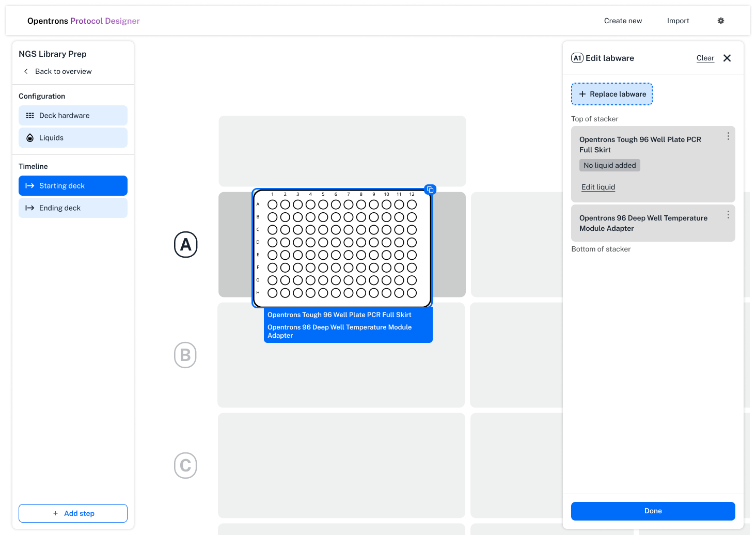Click Add step button
This screenshot has width=756, height=535.
(x=73, y=513)
